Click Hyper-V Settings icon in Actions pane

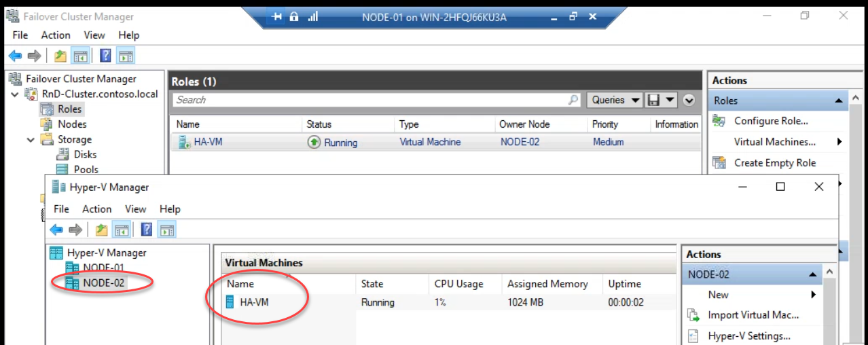tap(693, 336)
